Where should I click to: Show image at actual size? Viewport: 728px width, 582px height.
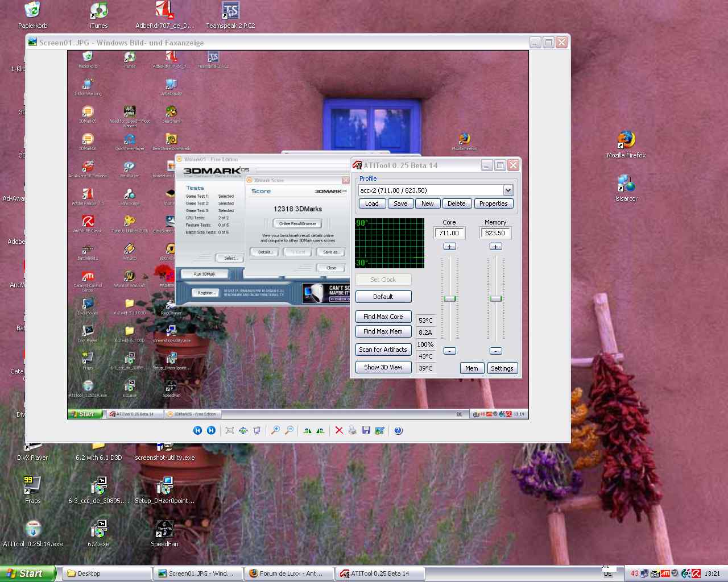coord(243,430)
